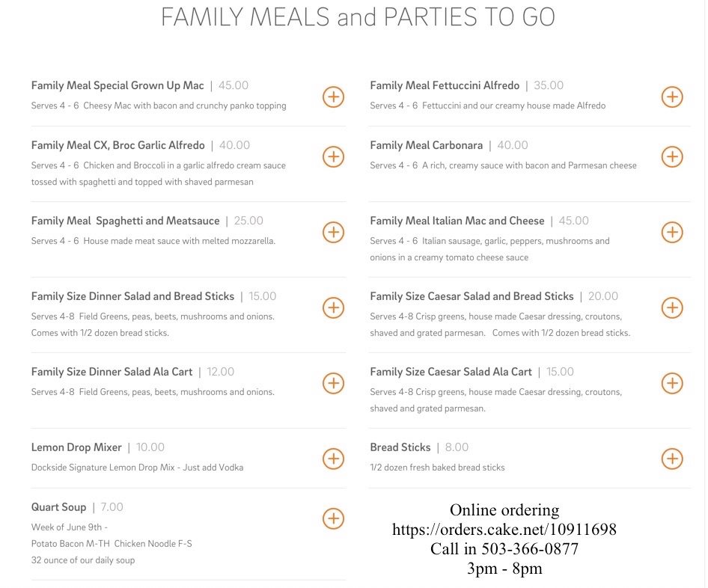Add Bread Sticks to order
The height and width of the screenshot is (588, 708).
(x=672, y=459)
